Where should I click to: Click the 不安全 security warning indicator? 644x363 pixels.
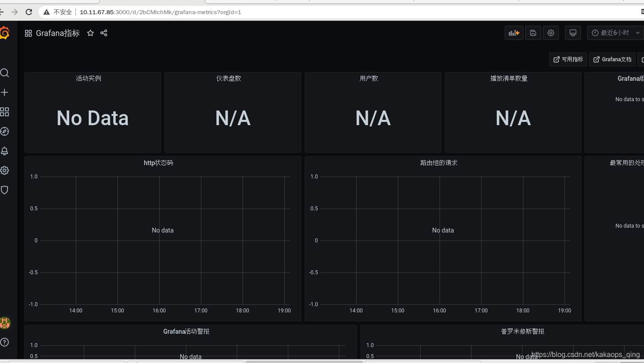coord(58,12)
